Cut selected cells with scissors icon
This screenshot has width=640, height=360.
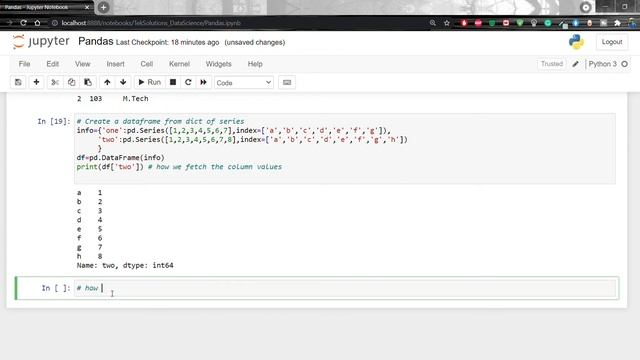click(55, 82)
